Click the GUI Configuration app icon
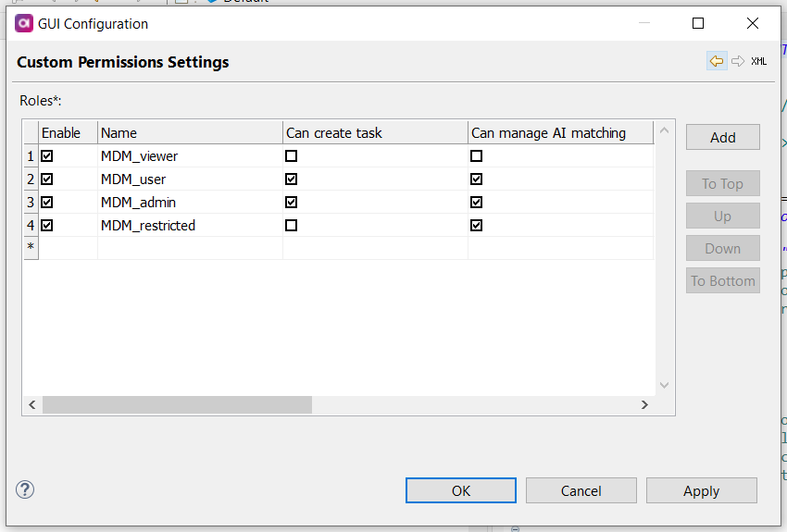Viewport: 787px width, 532px height. [24, 23]
